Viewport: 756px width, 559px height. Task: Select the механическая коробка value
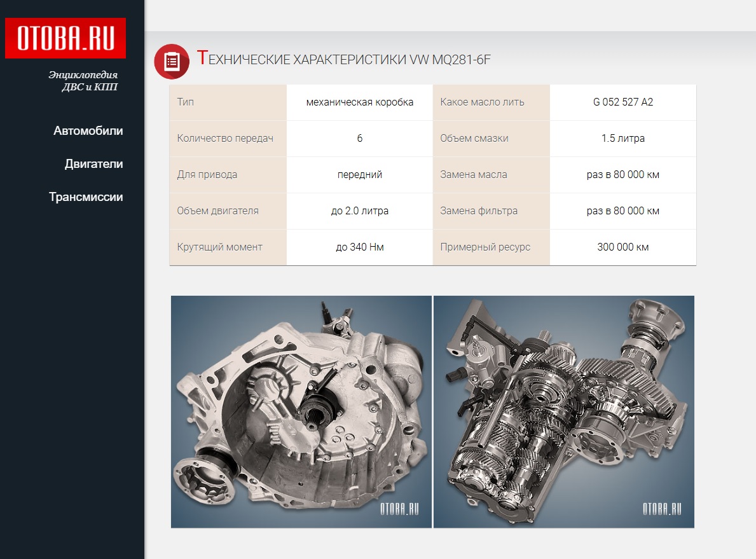coord(360,102)
